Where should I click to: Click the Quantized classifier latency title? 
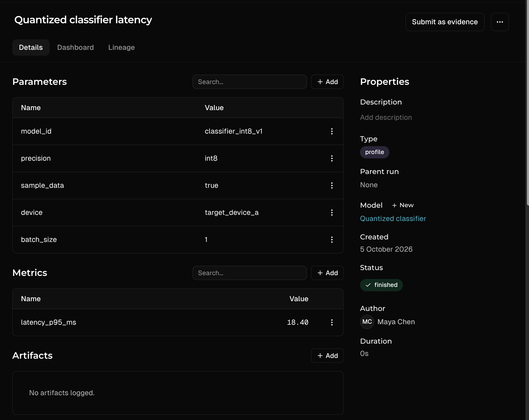tap(83, 20)
